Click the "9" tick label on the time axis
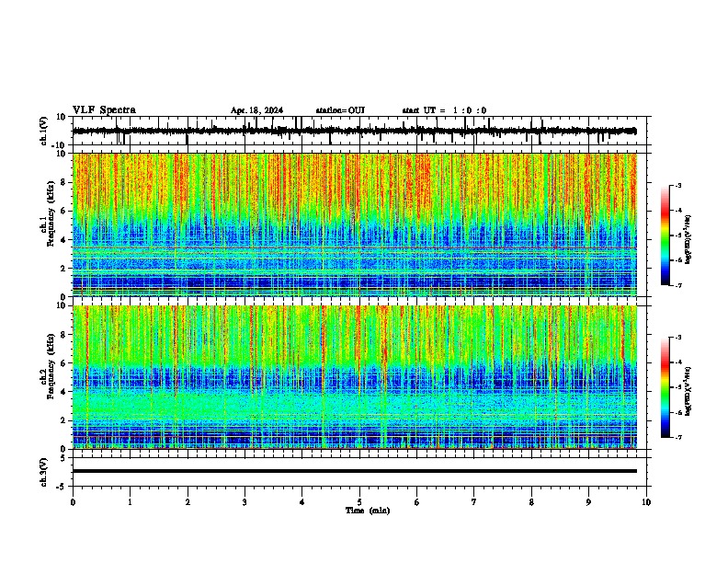 [x=588, y=502]
